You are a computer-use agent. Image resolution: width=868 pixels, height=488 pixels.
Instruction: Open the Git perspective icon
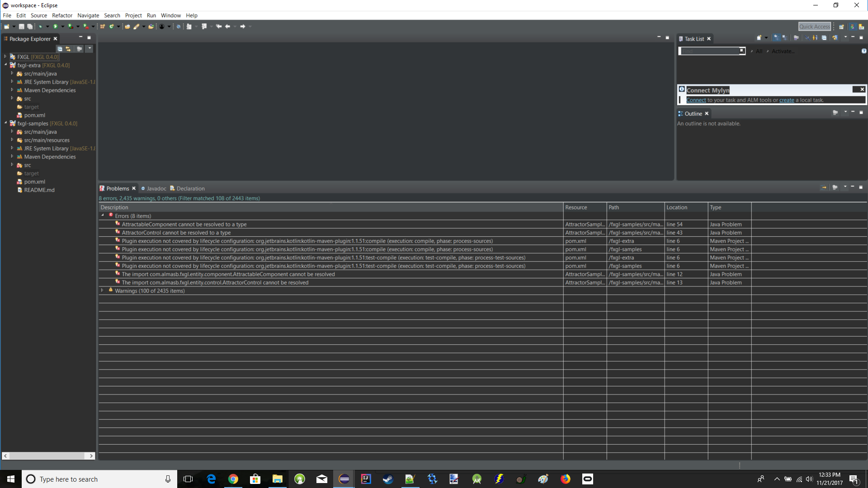tap(861, 27)
